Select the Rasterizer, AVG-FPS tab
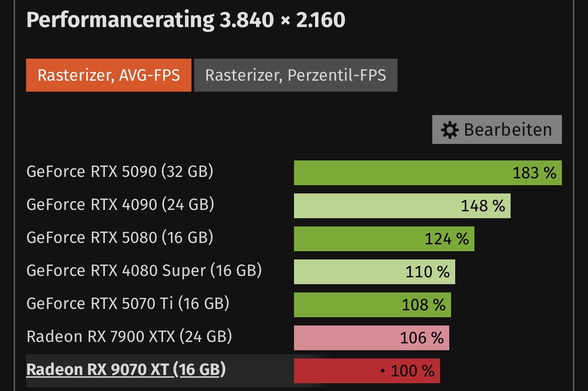Image resolution: width=588 pixels, height=391 pixels. point(109,75)
